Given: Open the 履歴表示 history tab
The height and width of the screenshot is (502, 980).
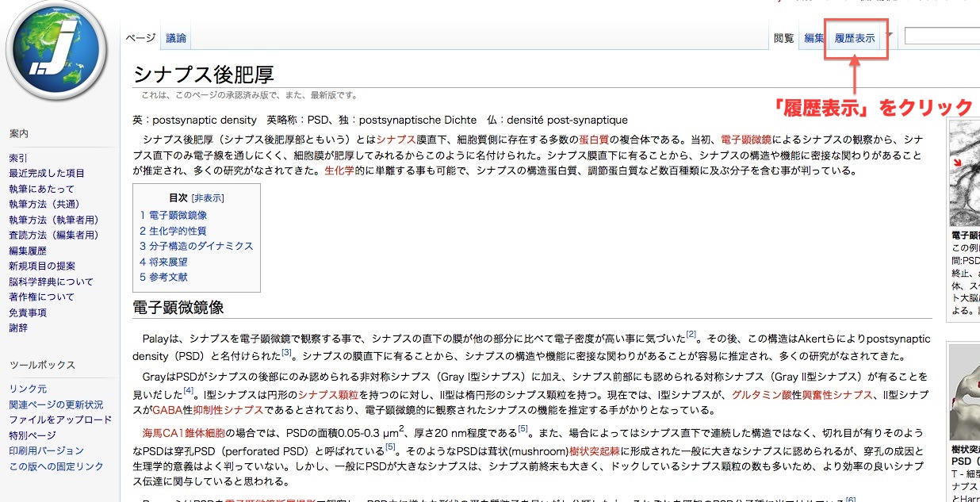Looking at the screenshot, I should point(855,38).
